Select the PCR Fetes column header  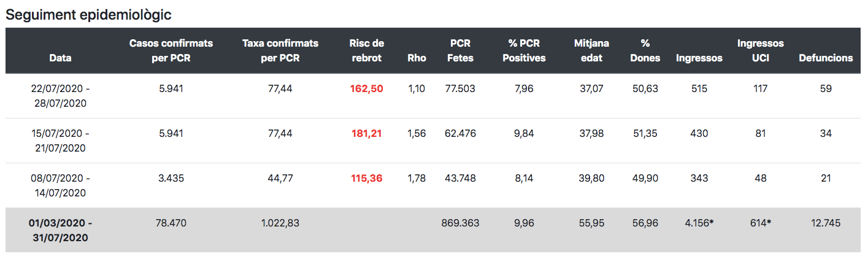pyautogui.click(x=460, y=50)
